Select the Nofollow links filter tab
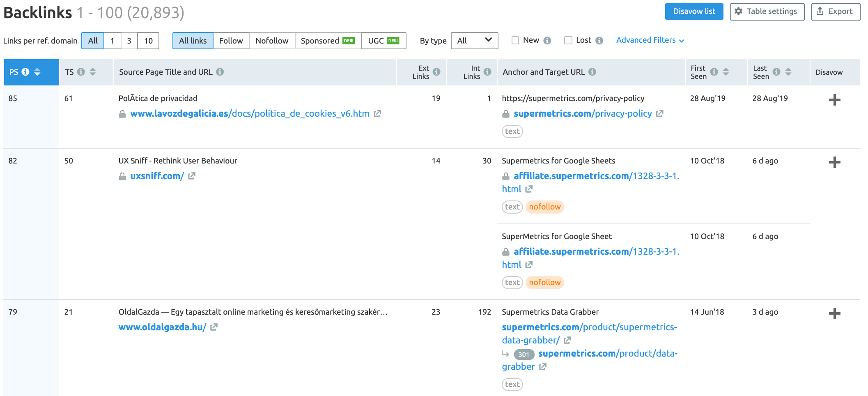 pyautogui.click(x=272, y=41)
